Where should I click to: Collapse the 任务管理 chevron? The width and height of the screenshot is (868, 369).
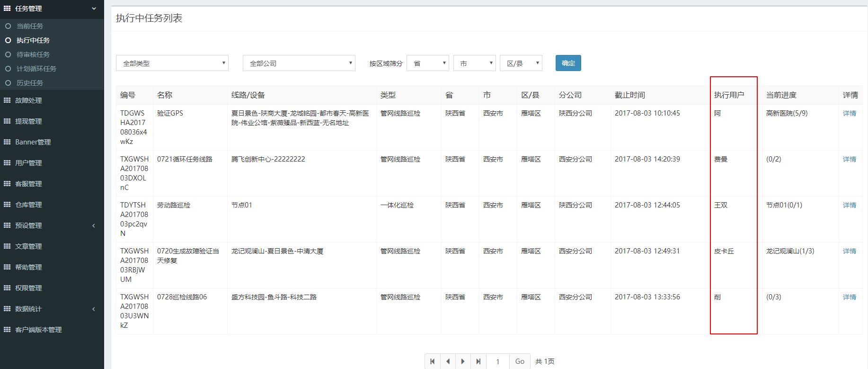click(94, 9)
